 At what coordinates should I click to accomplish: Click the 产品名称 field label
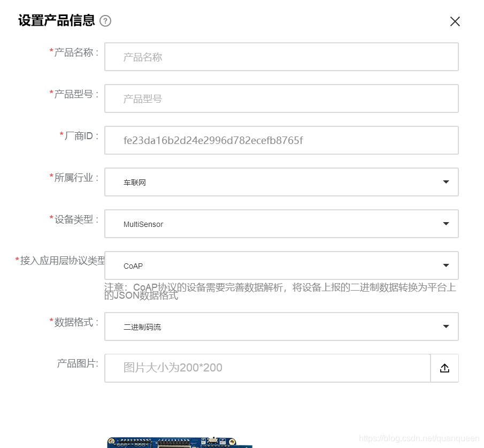(74, 52)
